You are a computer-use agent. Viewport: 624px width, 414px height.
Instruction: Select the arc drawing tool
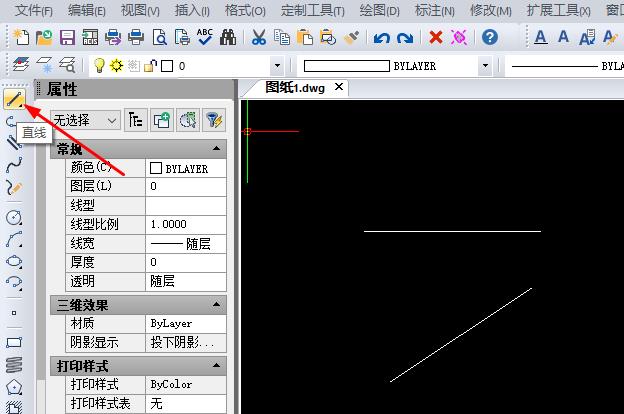tap(14, 240)
